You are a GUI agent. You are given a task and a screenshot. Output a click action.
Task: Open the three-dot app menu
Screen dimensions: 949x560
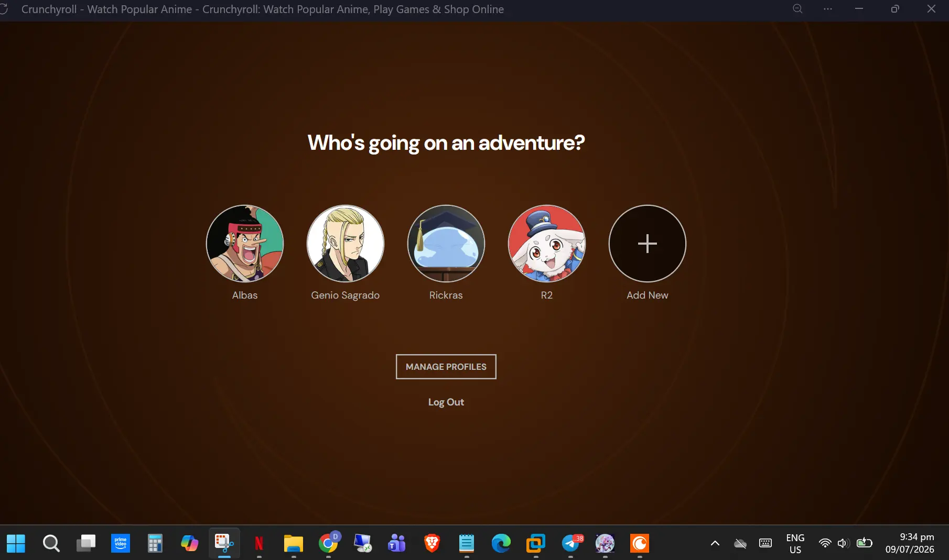[828, 9]
